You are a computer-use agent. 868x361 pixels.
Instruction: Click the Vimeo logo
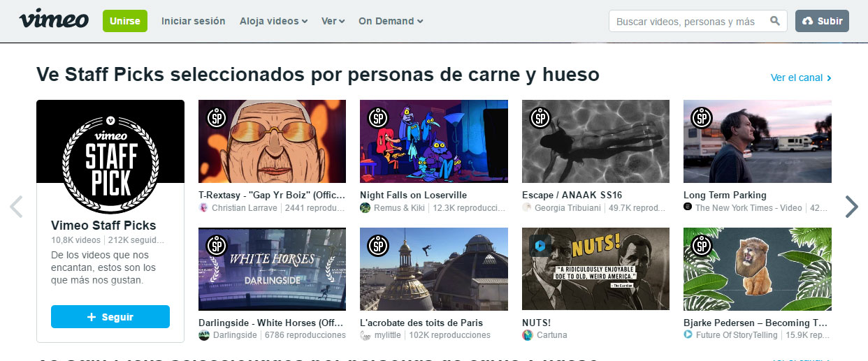click(54, 19)
